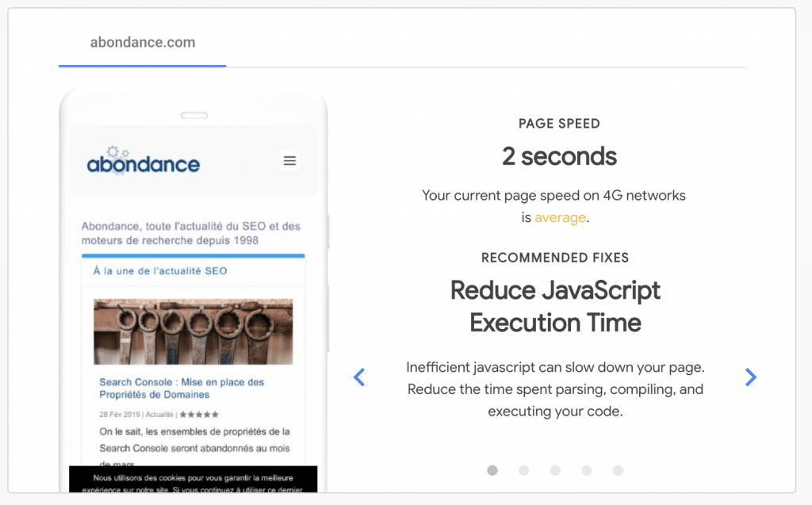Image resolution: width=812 pixels, height=505 pixels.
Task: Click the yellow 'average' rating word
Action: point(561,217)
